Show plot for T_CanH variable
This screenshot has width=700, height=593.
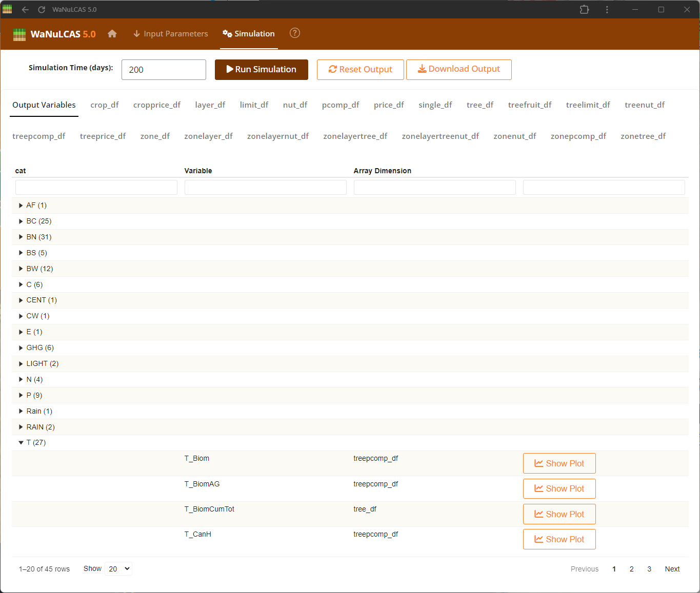(x=559, y=539)
